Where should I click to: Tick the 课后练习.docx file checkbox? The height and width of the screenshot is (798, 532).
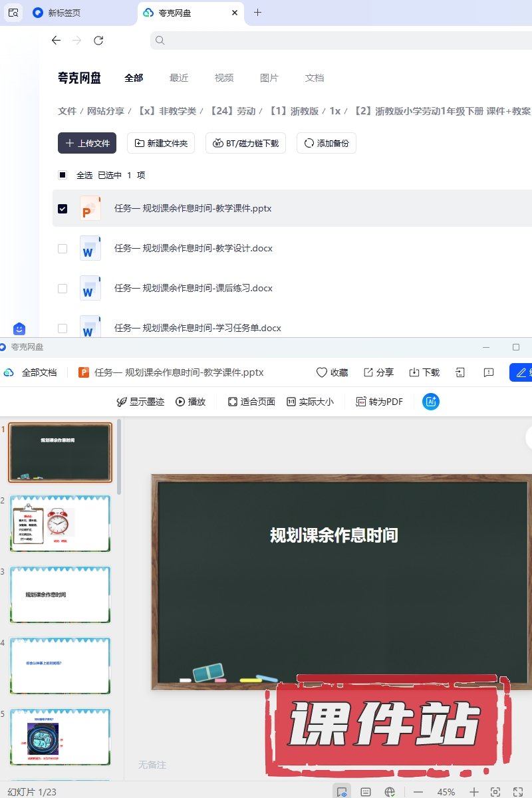point(63,289)
